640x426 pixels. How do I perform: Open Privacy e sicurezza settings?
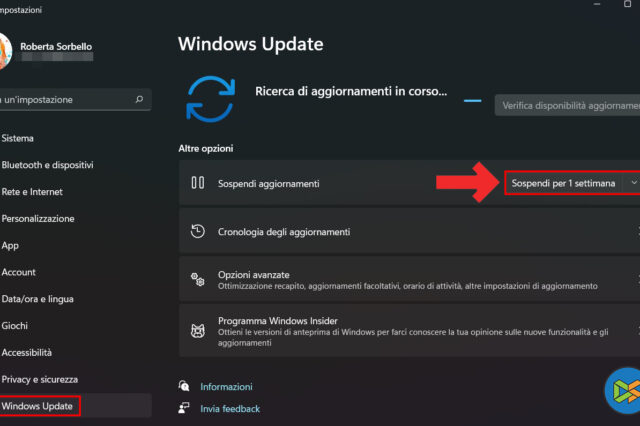tap(40, 379)
